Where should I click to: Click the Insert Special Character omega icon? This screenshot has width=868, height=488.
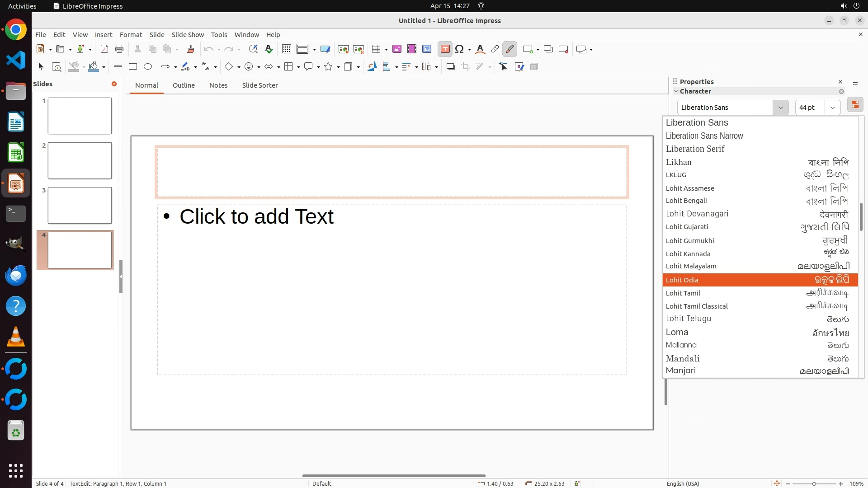coord(459,49)
